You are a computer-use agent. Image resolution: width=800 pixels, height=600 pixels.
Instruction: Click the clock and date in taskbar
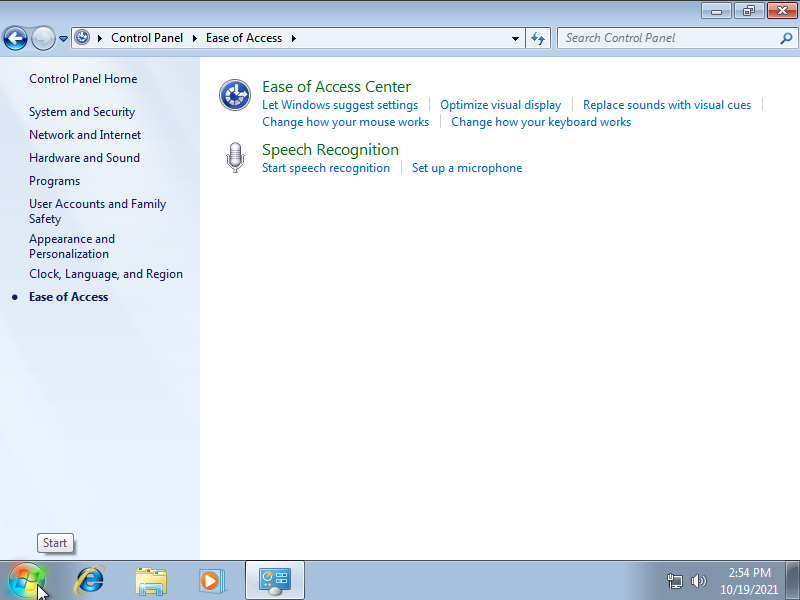point(749,581)
